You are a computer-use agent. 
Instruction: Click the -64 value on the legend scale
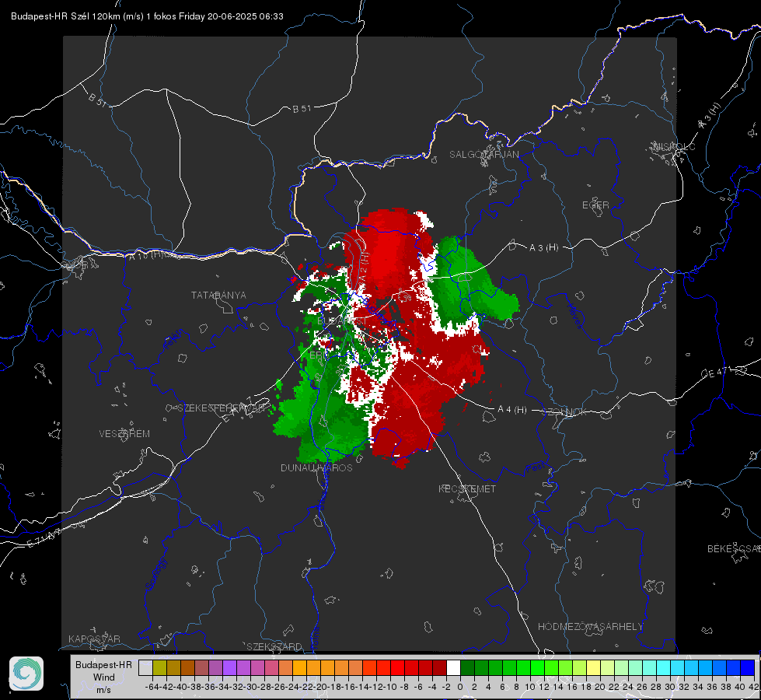click(152, 687)
